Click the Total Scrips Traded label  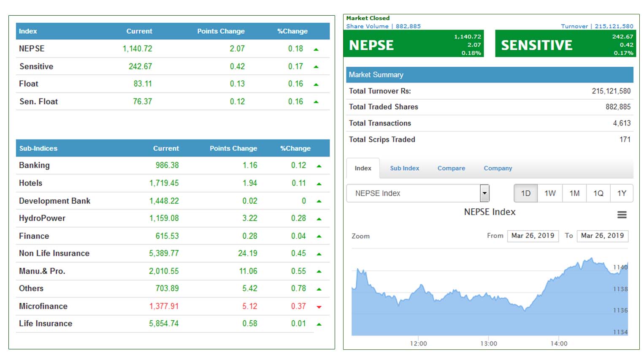(382, 139)
